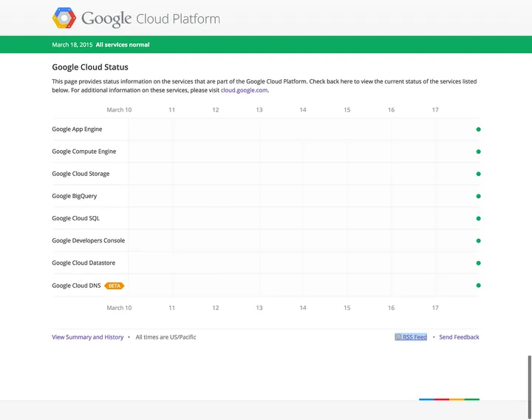Screen dimensions: 532x420
Task: Select the Google Cloud DNS row label
Action: (x=76, y=285)
